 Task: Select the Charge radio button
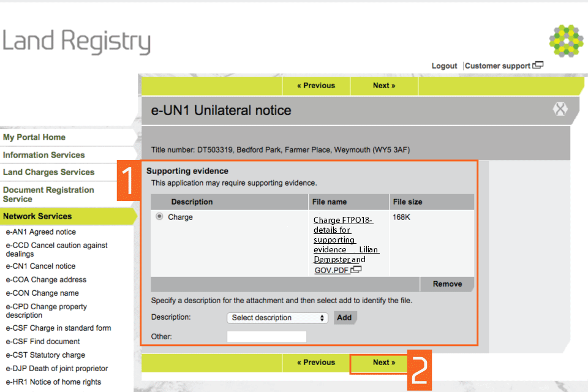(160, 216)
